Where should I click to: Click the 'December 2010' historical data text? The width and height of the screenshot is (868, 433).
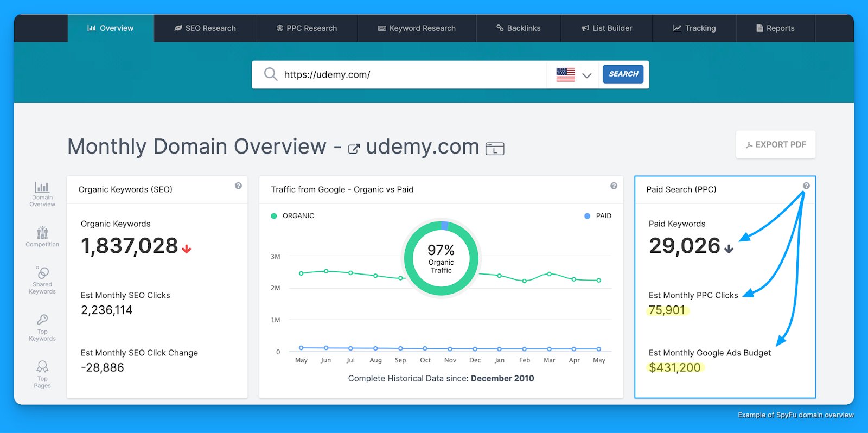[502, 379]
